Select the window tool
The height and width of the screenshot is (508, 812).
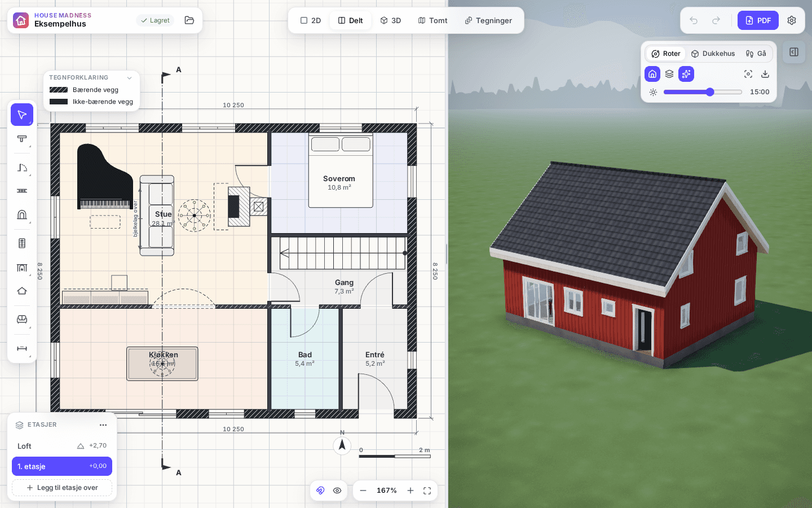click(x=22, y=191)
